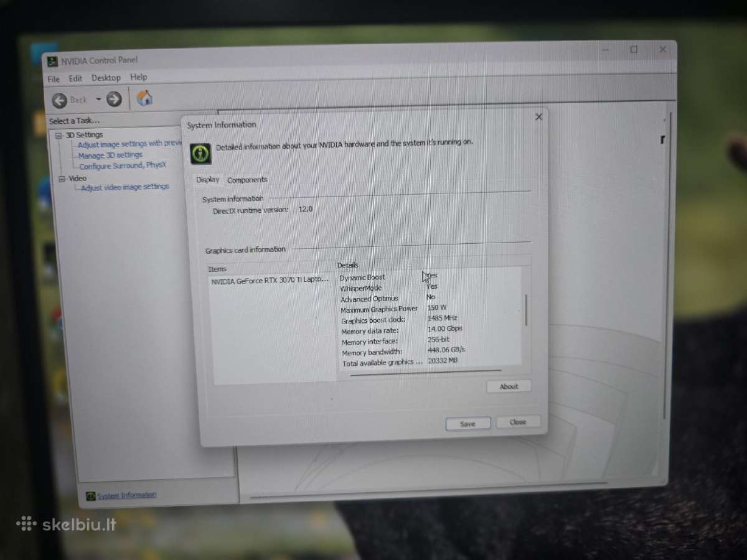747x560 pixels.
Task: Switch to the Components tab
Action: pos(247,180)
